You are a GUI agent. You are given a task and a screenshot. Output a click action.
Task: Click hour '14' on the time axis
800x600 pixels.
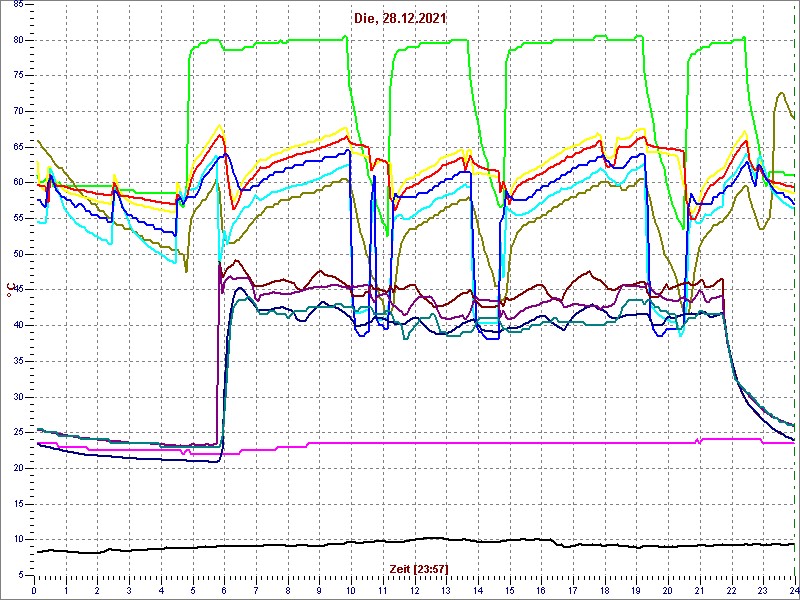478,590
